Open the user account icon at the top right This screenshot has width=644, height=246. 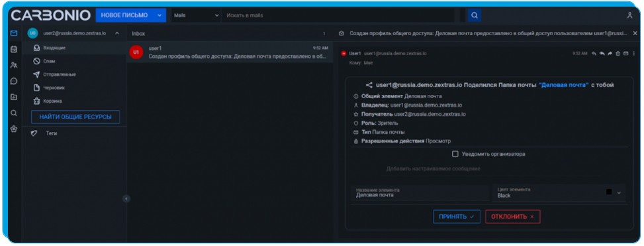(629, 15)
